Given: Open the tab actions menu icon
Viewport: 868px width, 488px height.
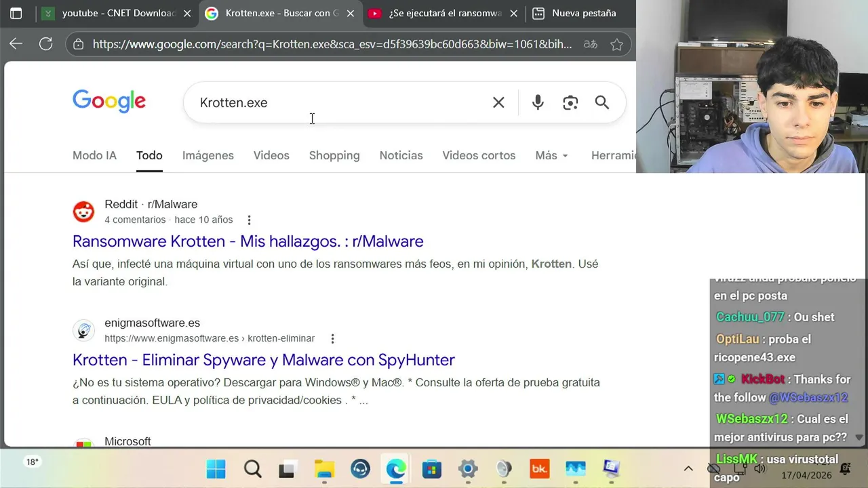Looking at the screenshot, I should 16,14.
